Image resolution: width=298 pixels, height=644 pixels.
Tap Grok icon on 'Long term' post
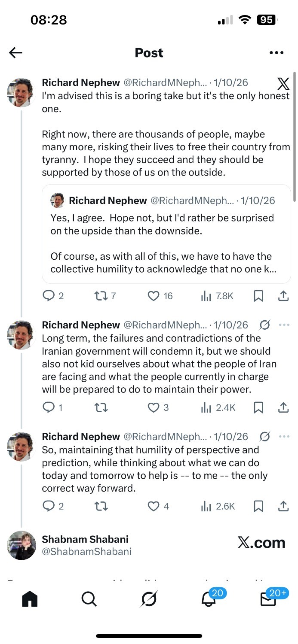265,325
